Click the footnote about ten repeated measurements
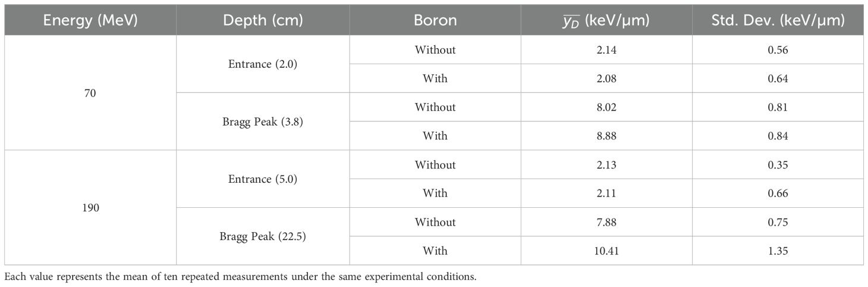 pyautogui.click(x=241, y=277)
